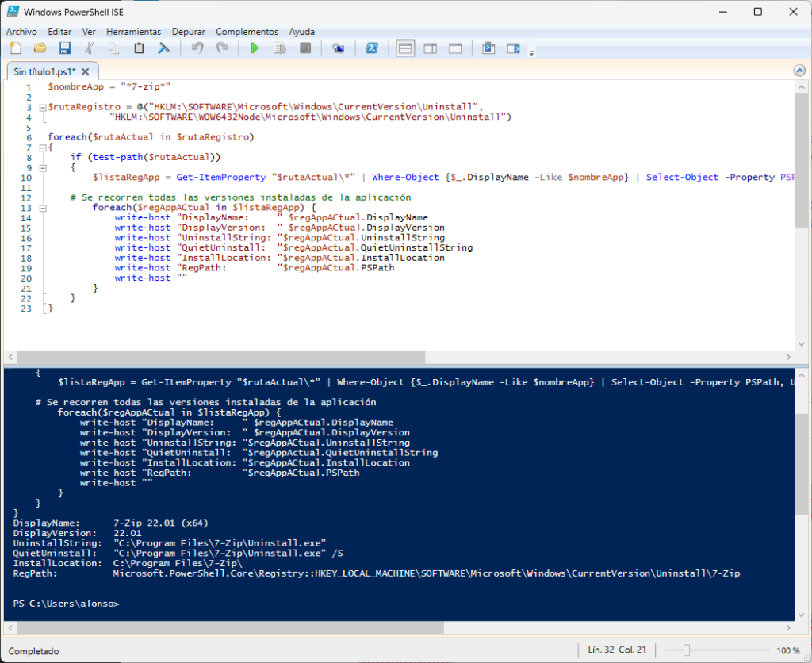Image resolution: width=812 pixels, height=663 pixels.
Task: Open the Depurar menu
Action: 188,32
